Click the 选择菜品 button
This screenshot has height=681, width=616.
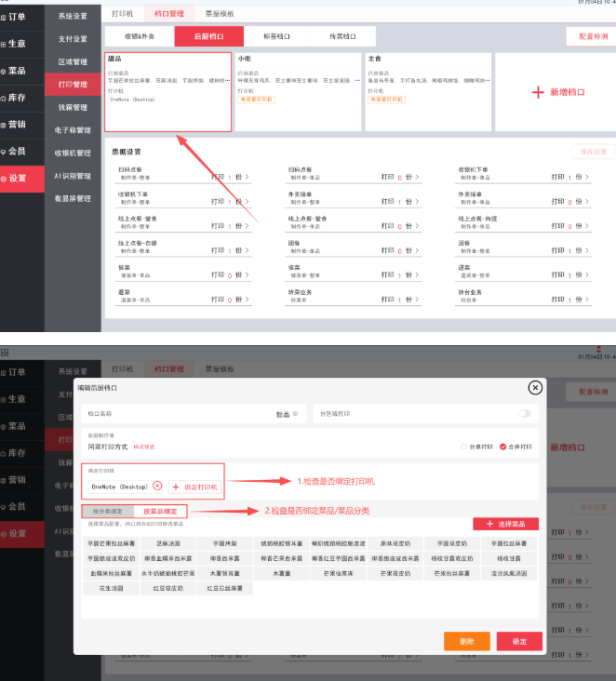pyautogui.click(x=505, y=524)
